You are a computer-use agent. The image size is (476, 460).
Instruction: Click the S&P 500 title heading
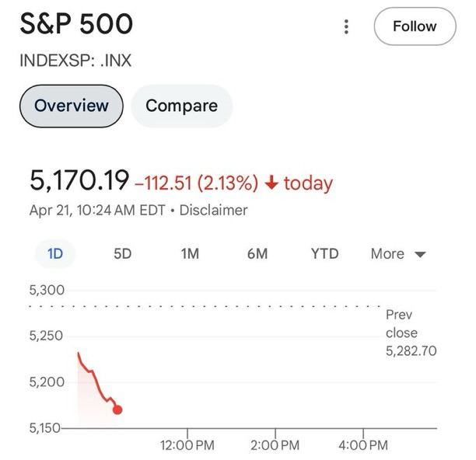click(x=76, y=25)
